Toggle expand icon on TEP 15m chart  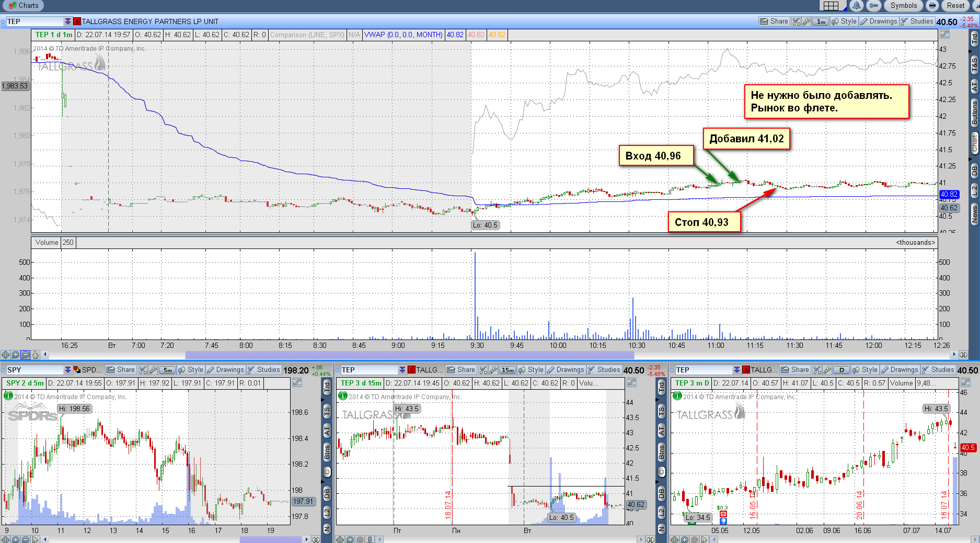pyautogui.click(x=631, y=383)
